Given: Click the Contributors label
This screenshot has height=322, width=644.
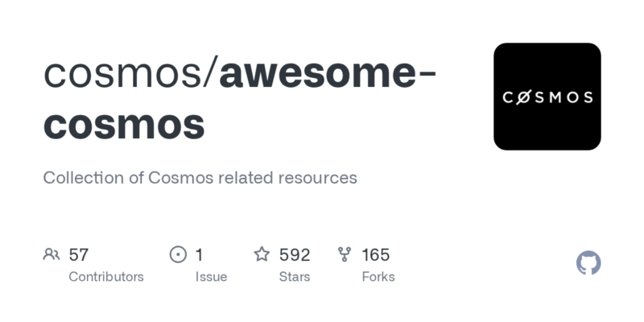Looking at the screenshot, I should pyautogui.click(x=106, y=277).
